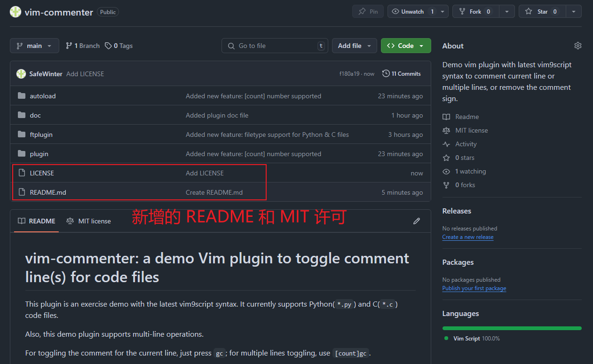593x364 pixels.
Task: Open the main branch selector dropdown
Action: click(34, 46)
